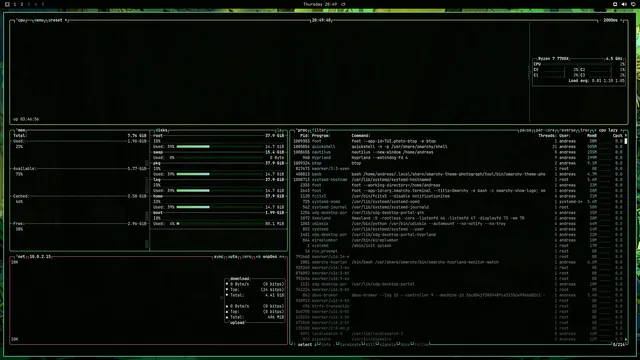640x360 pixels.
Task: Click the rightmost top bar tray icon
Action: click(633, 4)
